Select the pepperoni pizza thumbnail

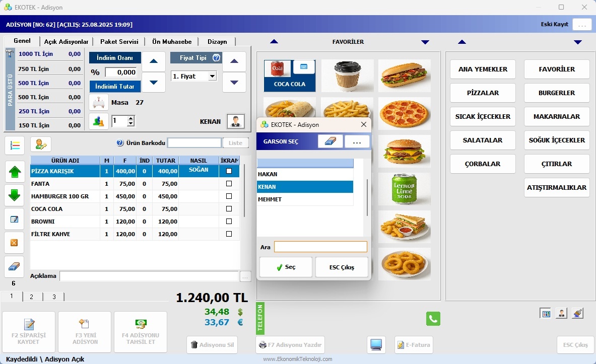405,113
